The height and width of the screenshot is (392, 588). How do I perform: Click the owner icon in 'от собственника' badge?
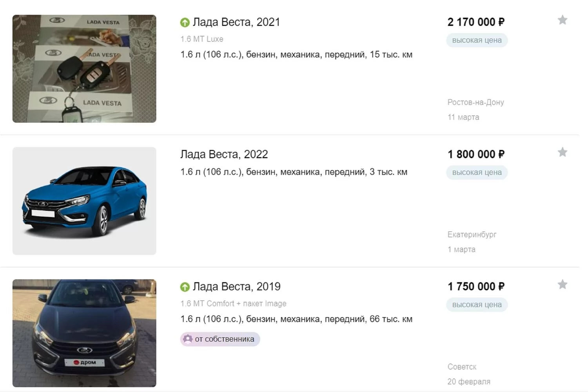188,339
